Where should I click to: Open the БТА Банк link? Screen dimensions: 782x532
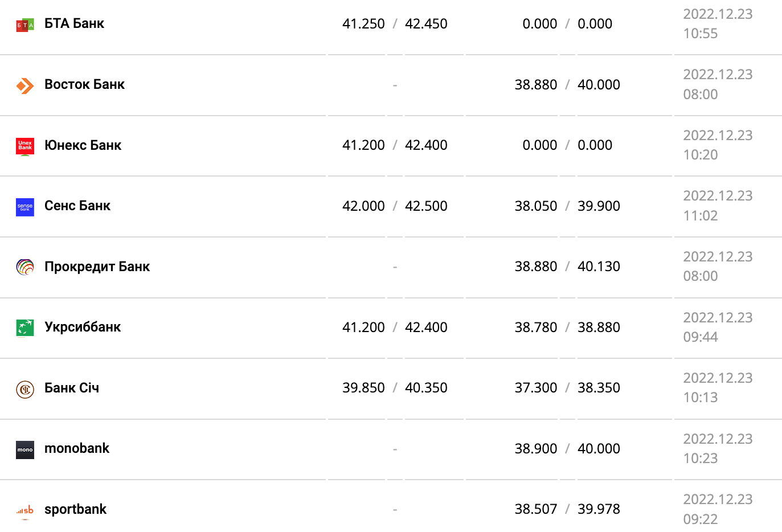74,24
